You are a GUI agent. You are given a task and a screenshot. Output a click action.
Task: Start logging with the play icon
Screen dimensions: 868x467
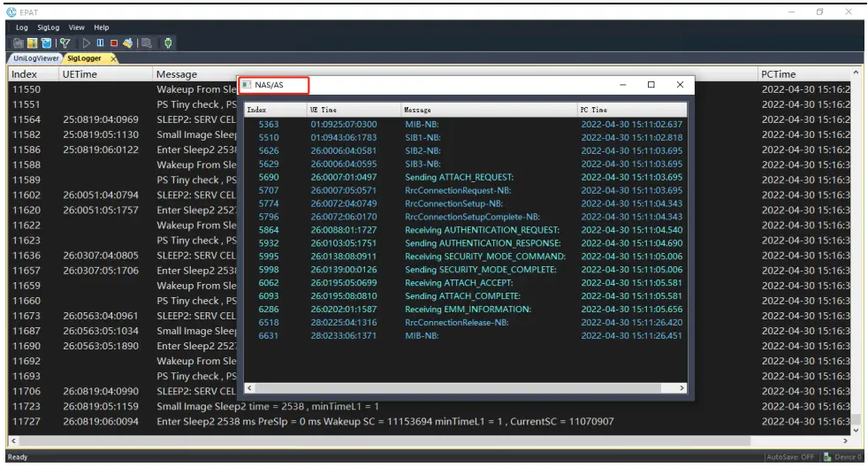87,42
